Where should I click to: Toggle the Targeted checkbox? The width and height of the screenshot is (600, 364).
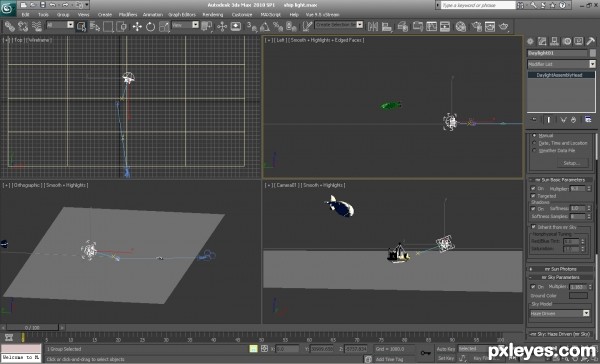[533, 196]
